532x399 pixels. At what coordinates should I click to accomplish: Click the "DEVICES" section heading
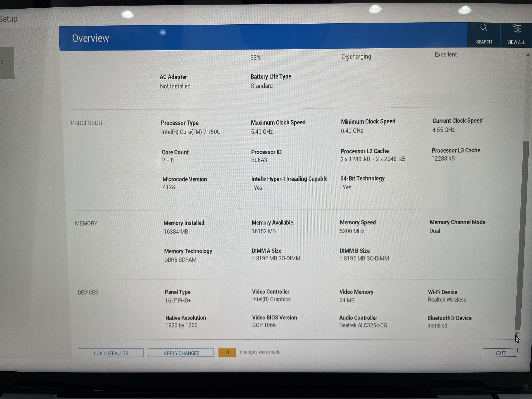88,293
